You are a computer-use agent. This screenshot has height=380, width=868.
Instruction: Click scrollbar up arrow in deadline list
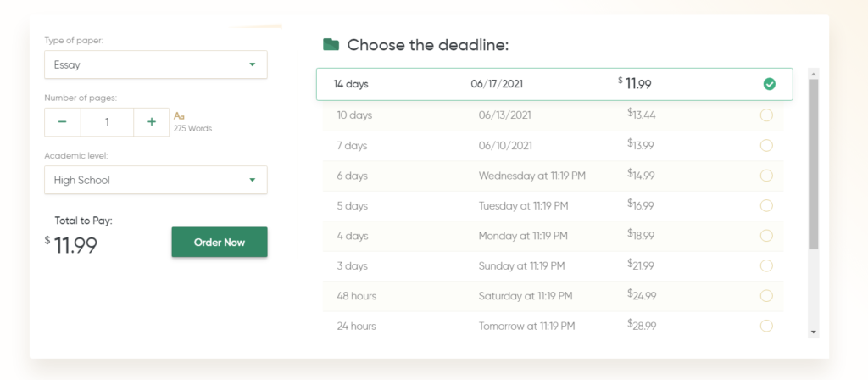click(x=813, y=74)
